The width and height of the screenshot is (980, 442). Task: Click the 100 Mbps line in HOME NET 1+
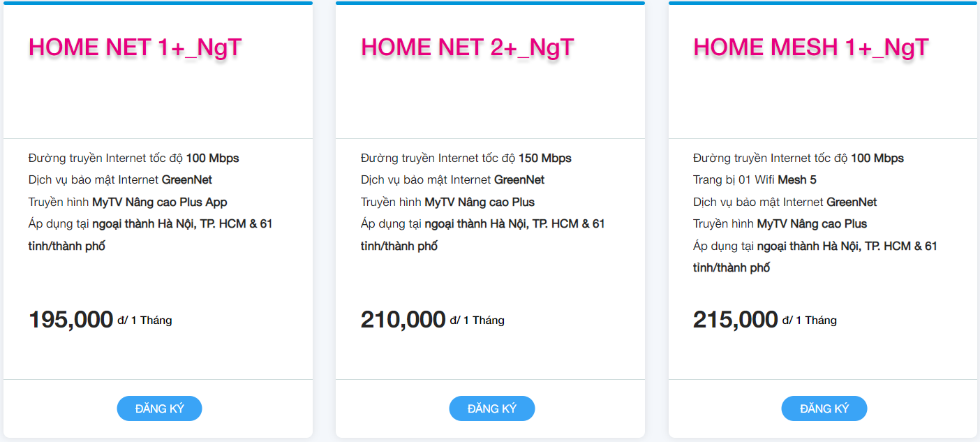133,159
